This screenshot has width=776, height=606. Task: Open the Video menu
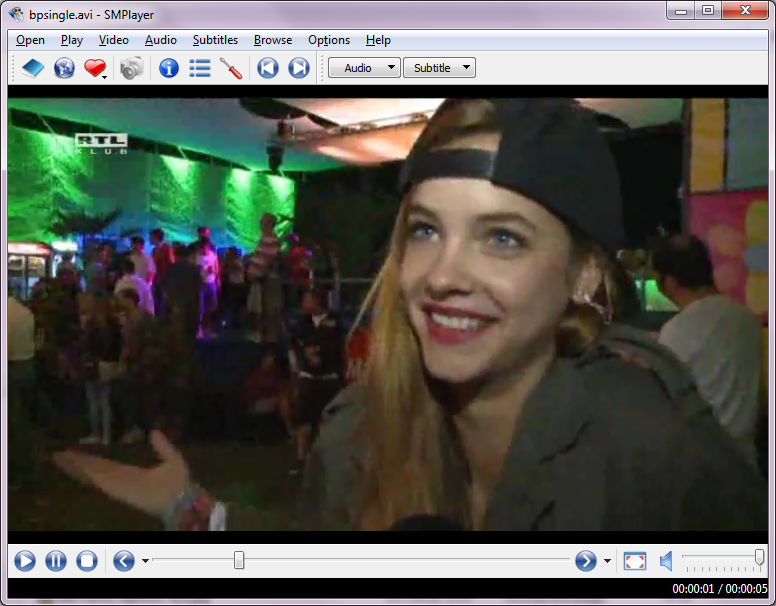113,40
